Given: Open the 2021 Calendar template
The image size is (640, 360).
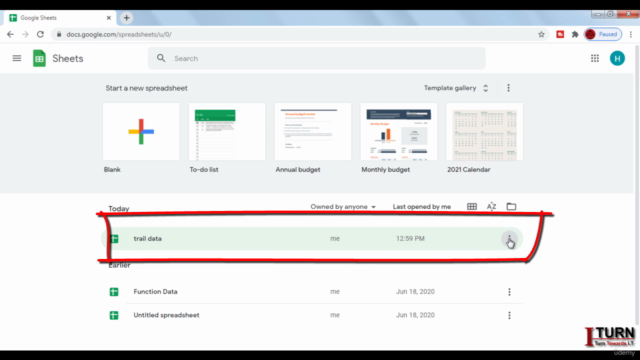Looking at the screenshot, I should tap(484, 131).
